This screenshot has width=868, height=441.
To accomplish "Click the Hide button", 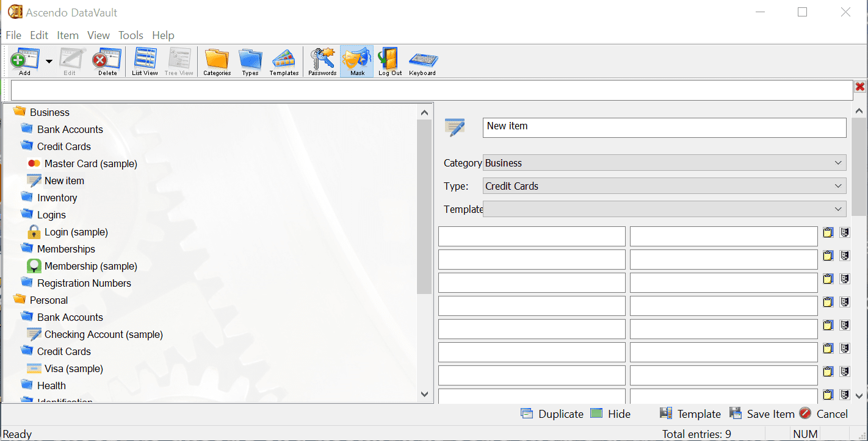I will (610, 414).
